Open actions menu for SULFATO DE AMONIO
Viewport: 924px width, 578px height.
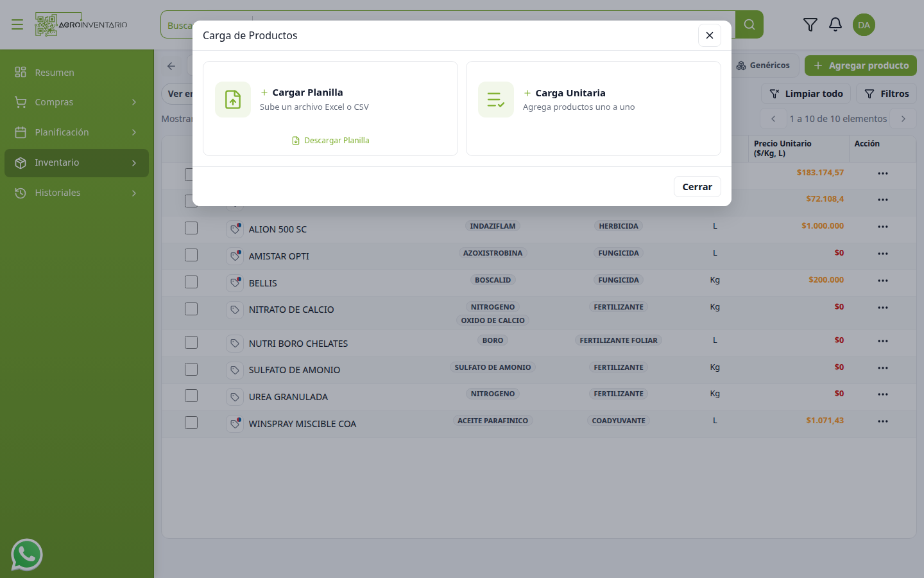pos(883,368)
